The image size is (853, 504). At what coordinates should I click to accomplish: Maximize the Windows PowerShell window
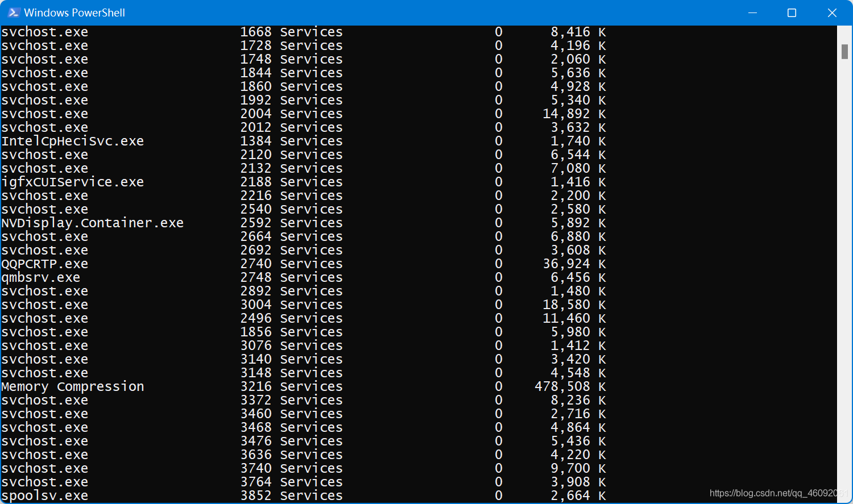coord(792,13)
